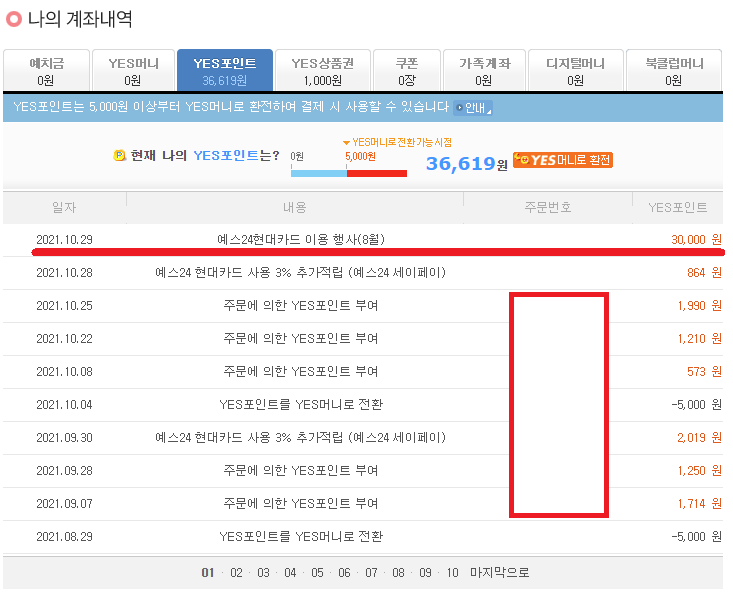Select the 2021.09.07 date cell
Viewport: 733px width, 599px height.
(x=65, y=504)
